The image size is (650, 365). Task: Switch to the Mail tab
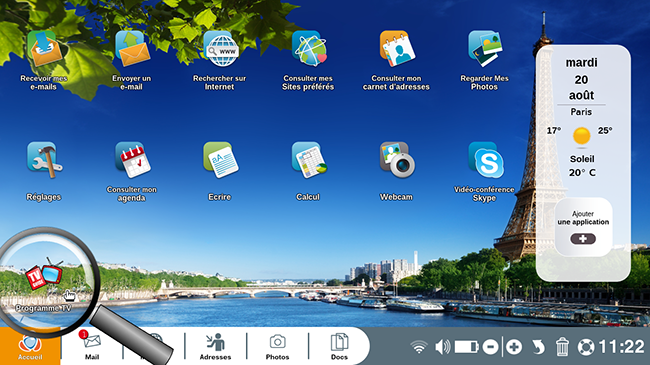click(92, 346)
